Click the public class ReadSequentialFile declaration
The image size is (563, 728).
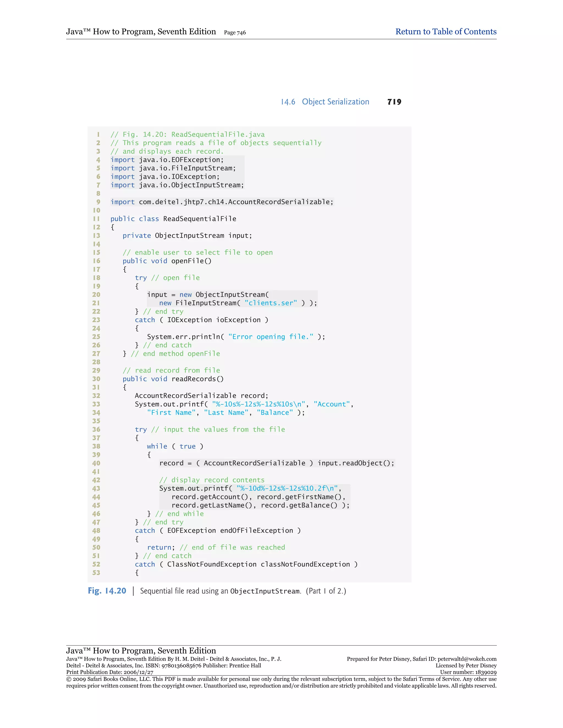coord(173,219)
